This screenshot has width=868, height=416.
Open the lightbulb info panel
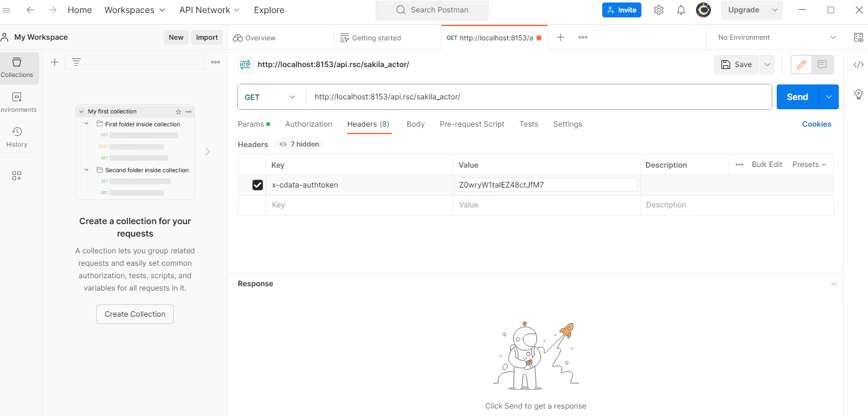click(x=859, y=94)
